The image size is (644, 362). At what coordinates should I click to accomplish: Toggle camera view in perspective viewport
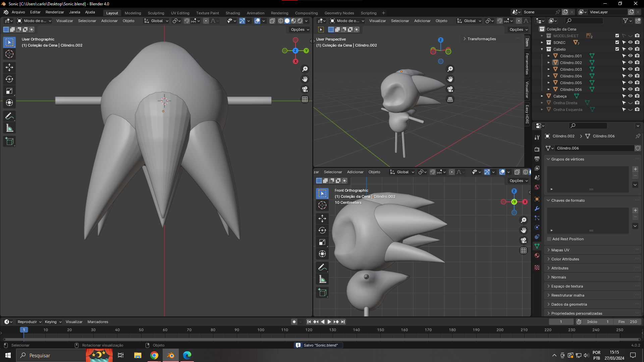point(450,89)
